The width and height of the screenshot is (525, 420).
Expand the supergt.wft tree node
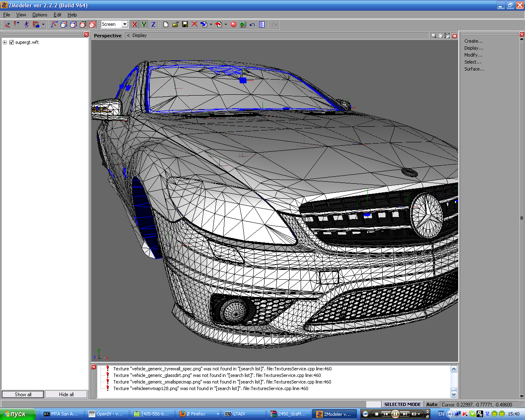(x=5, y=42)
